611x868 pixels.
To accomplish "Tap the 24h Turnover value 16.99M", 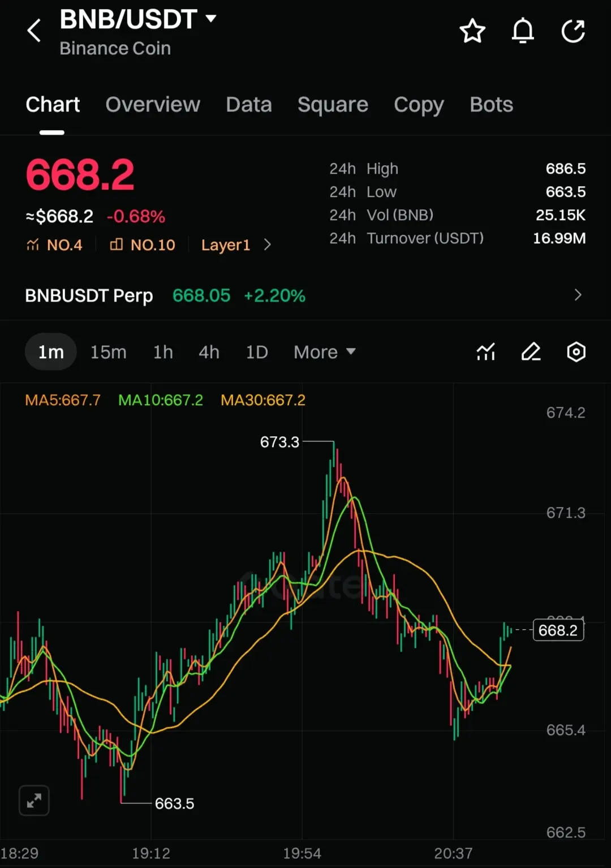I will pos(559,238).
